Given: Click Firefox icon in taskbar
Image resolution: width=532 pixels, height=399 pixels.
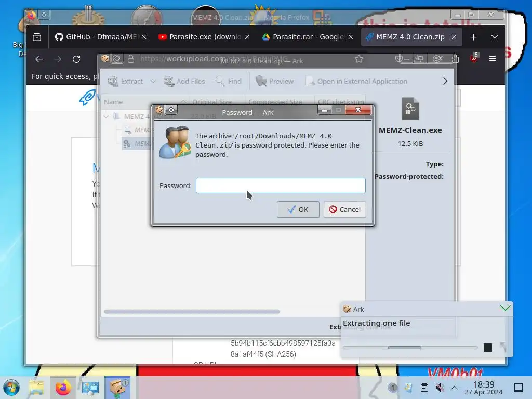Looking at the screenshot, I should [63, 388].
